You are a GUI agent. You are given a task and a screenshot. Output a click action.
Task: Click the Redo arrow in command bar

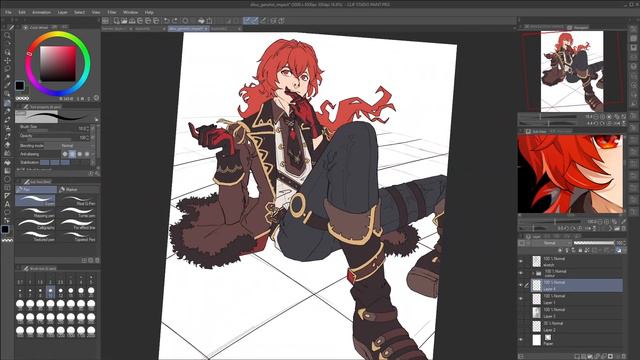(175, 20)
